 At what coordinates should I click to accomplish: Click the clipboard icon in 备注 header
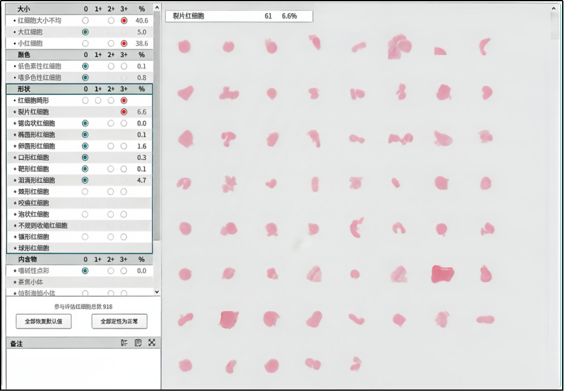(x=138, y=343)
